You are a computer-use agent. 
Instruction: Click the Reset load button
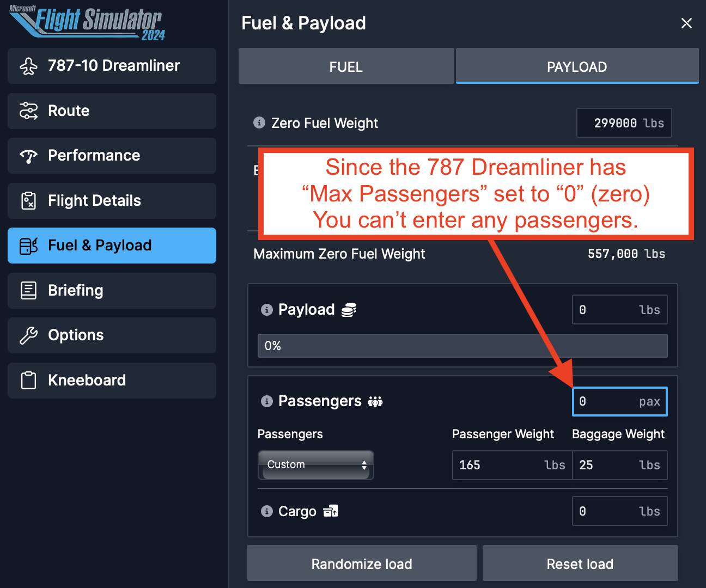pos(580,563)
